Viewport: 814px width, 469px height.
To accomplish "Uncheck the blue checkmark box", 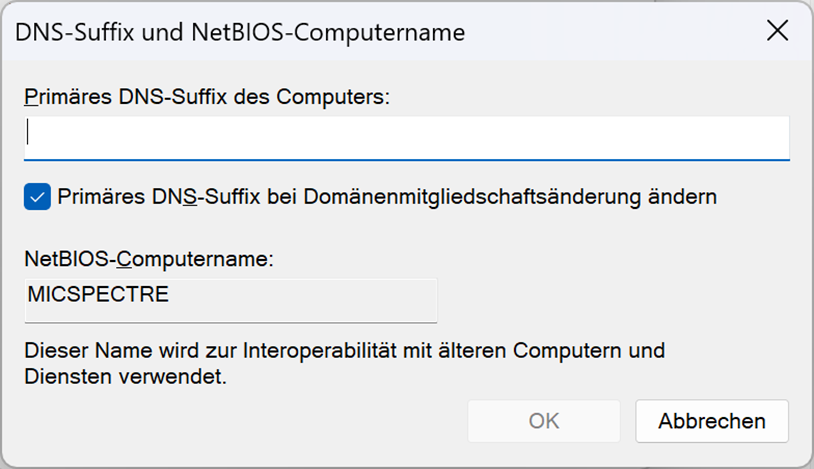I will click(37, 197).
